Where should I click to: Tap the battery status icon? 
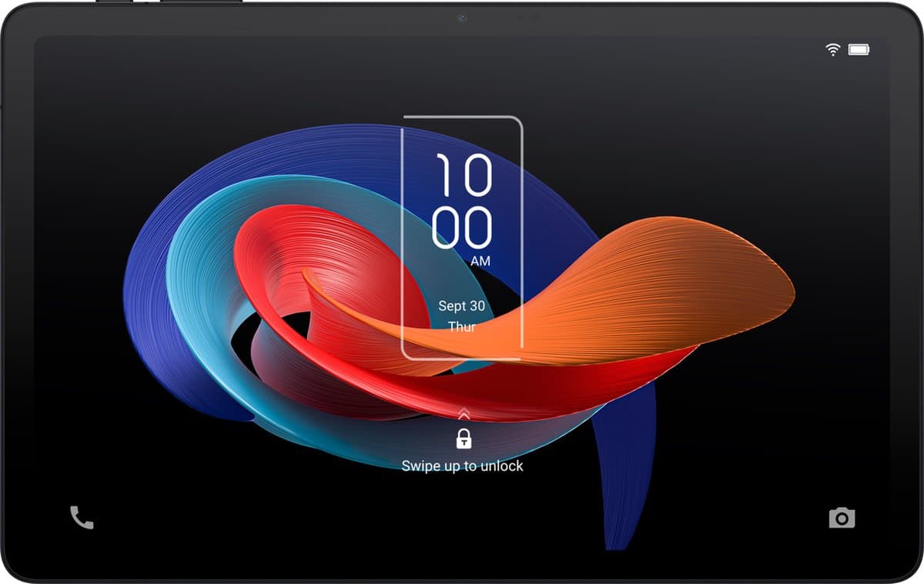pyautogui.click(x=859, y=49)
